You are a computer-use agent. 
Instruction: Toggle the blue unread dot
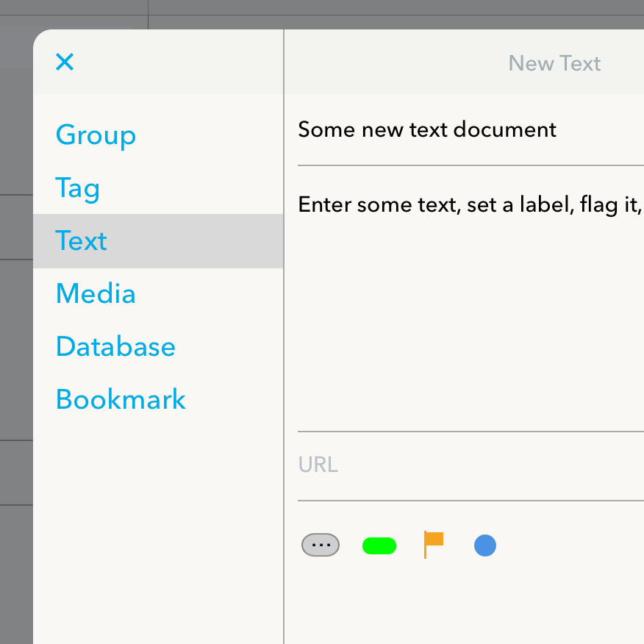[485, 545]
